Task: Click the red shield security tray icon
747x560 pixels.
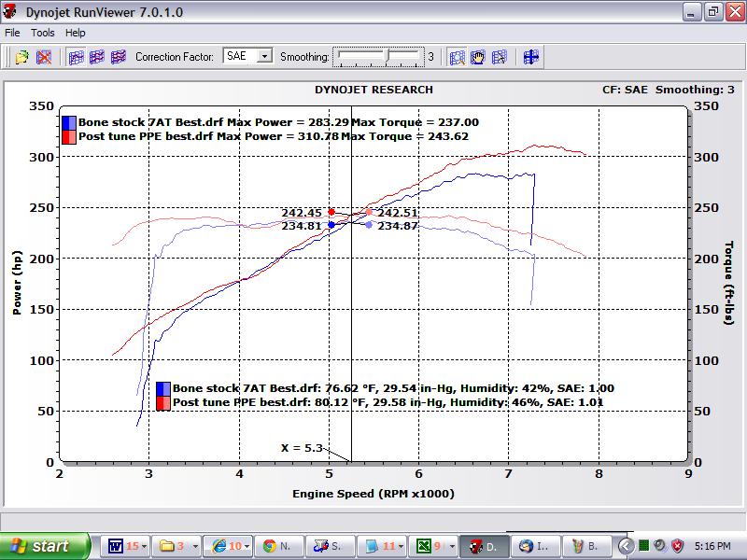Action: coord(678,545)
